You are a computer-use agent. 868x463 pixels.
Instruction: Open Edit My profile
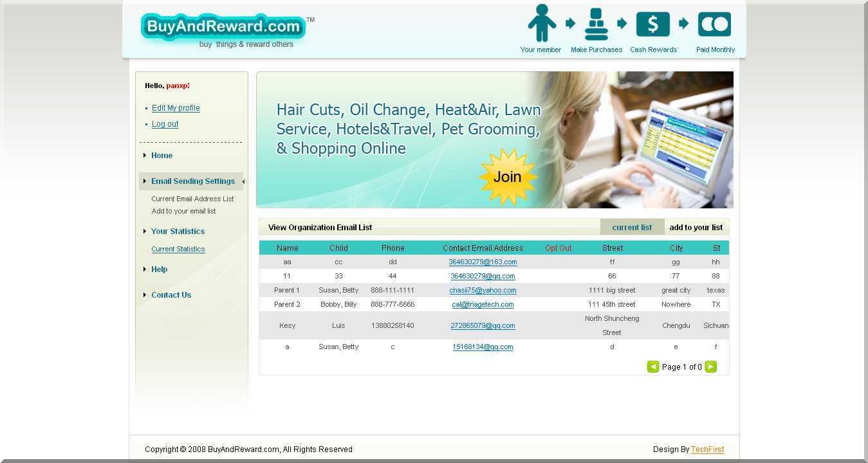[176, 107]
